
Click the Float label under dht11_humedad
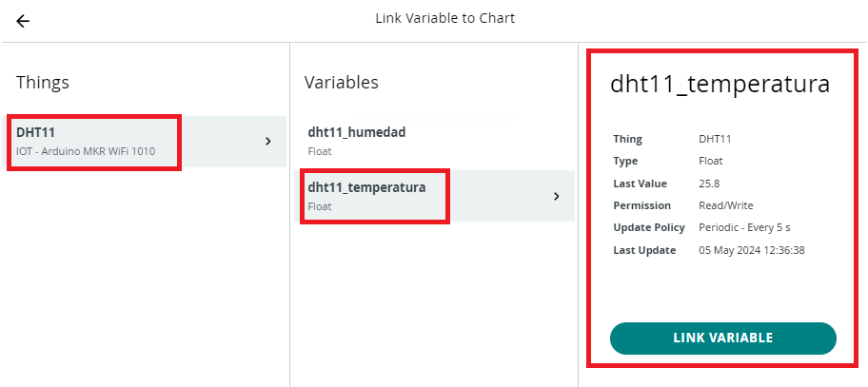point(320,151)
